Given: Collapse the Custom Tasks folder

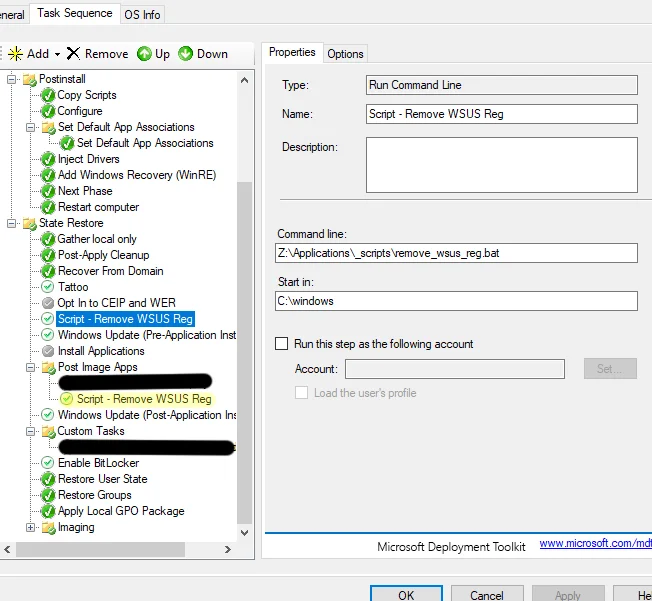Looking at the screenshot, I should (30, 431).
